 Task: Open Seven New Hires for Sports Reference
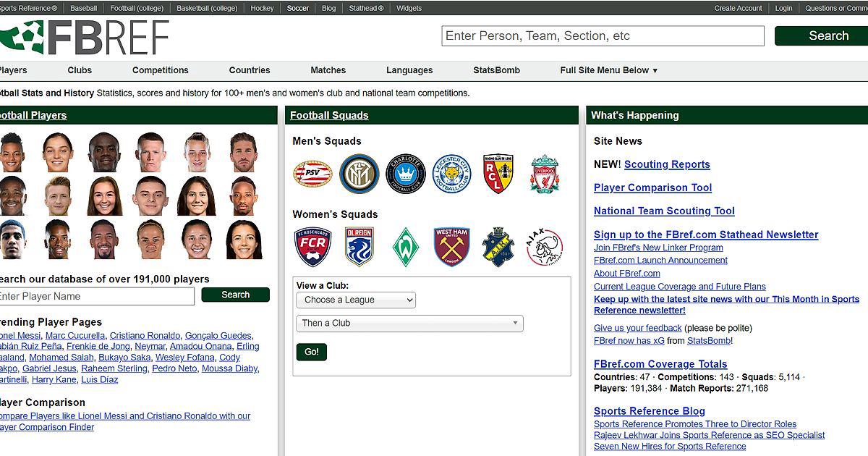pyautogui.click(x=670, y=447)
